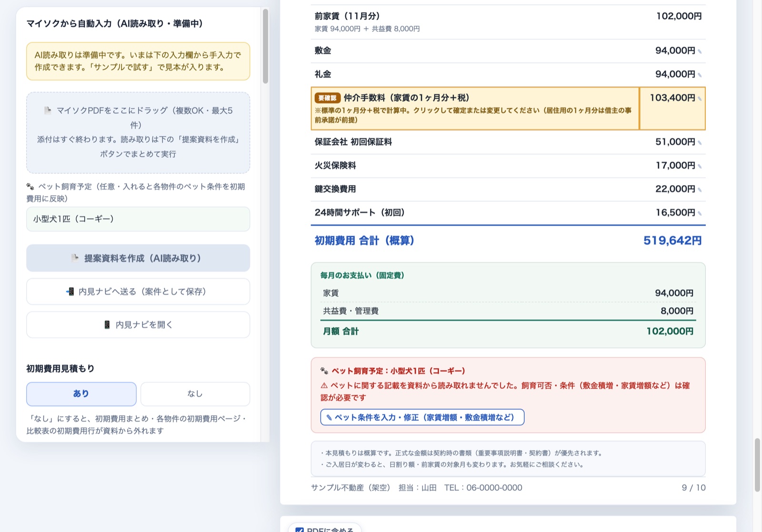Click the 初期費用 合計（概算） label
Viewport: 762px width, 532px height.
tap(364, 241)
